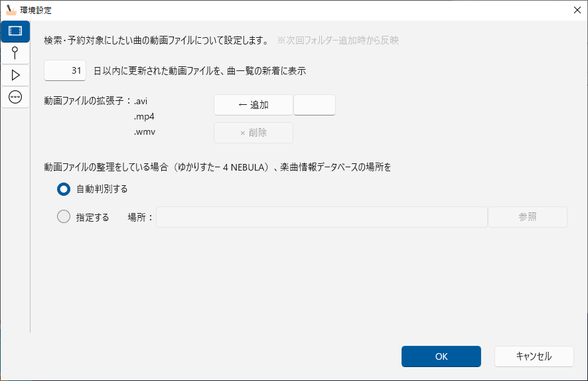Click the × 削除 button
Viewport: 588px width, 381px height.
(254, 133)
